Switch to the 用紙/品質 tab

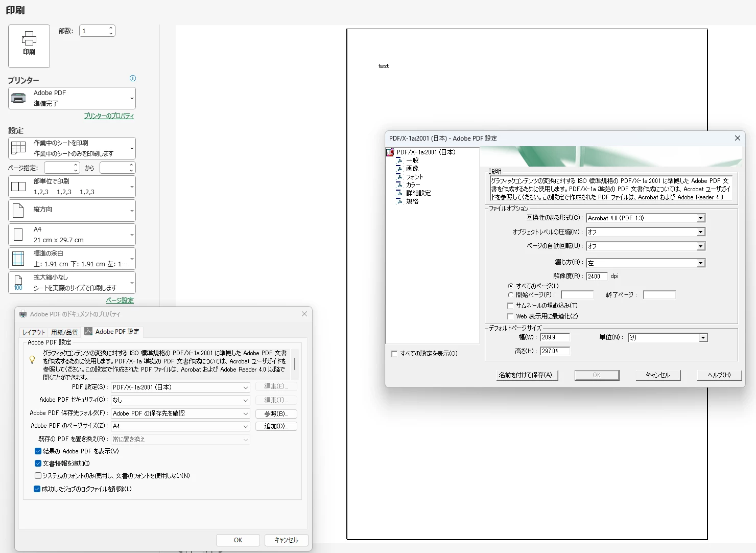coord(64,332)
